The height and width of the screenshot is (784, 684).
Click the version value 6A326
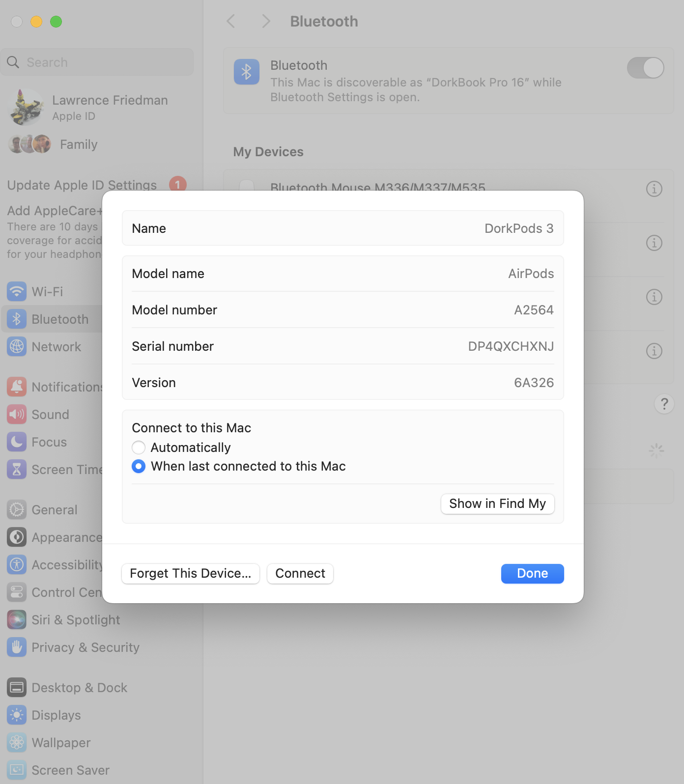534,383
